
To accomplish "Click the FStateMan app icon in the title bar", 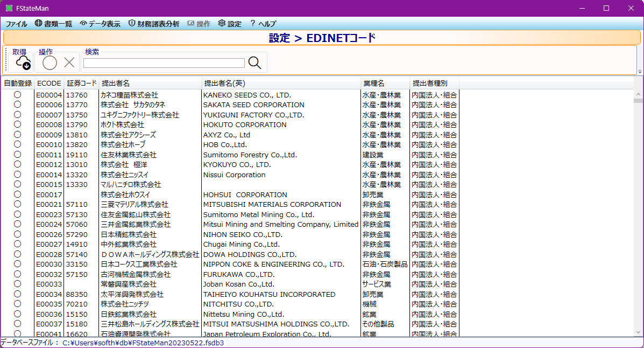I will coord(9,8).
